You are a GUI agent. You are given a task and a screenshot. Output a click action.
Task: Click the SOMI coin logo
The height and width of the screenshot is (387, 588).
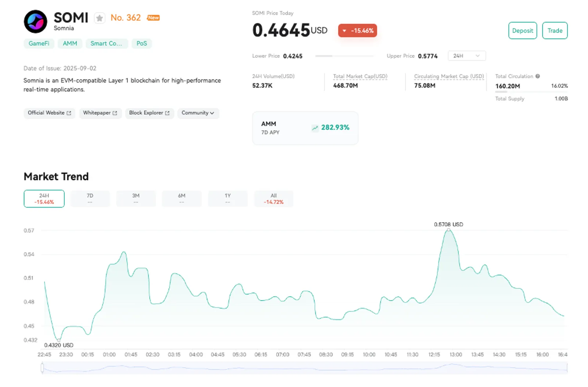pos(36,22)
